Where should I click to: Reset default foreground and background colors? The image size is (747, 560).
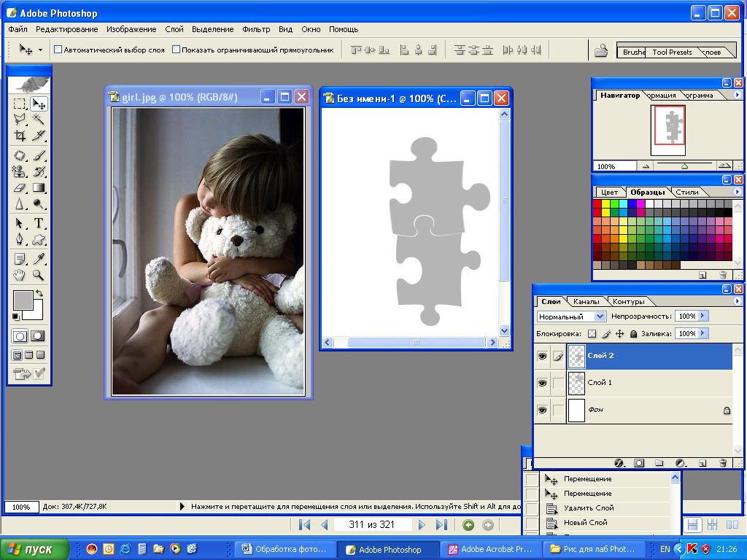[x=16, y=316]
